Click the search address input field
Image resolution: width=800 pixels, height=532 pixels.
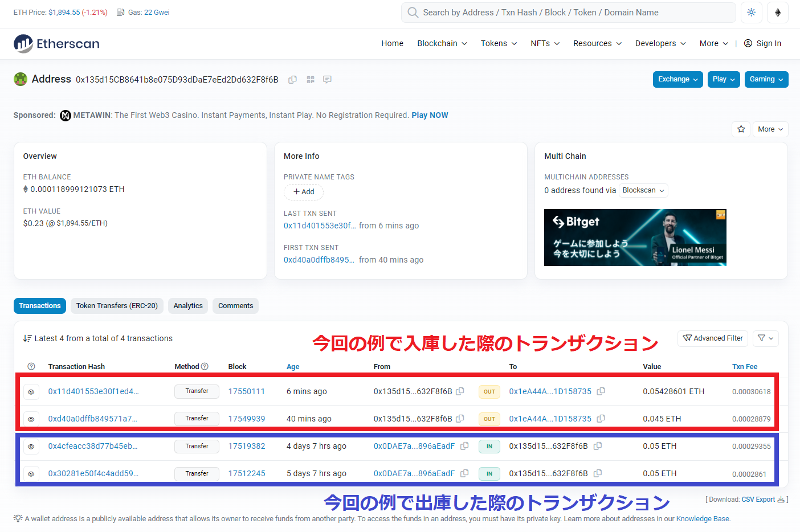(569, 13)
